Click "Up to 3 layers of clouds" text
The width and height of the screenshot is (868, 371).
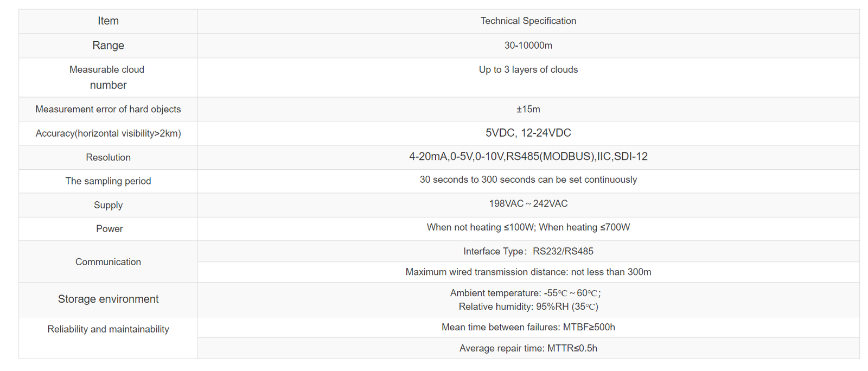528,69
